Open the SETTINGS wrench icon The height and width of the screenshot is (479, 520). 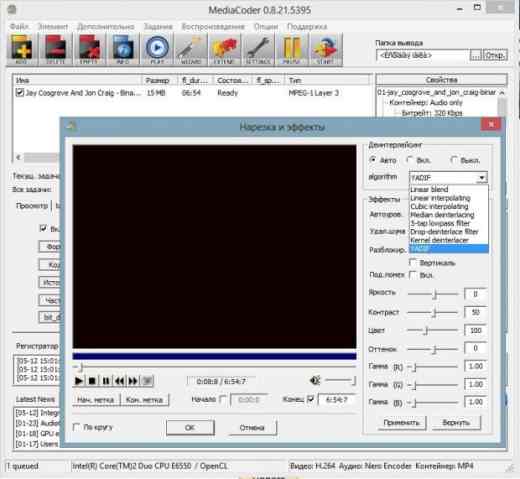tap(258, 49)
